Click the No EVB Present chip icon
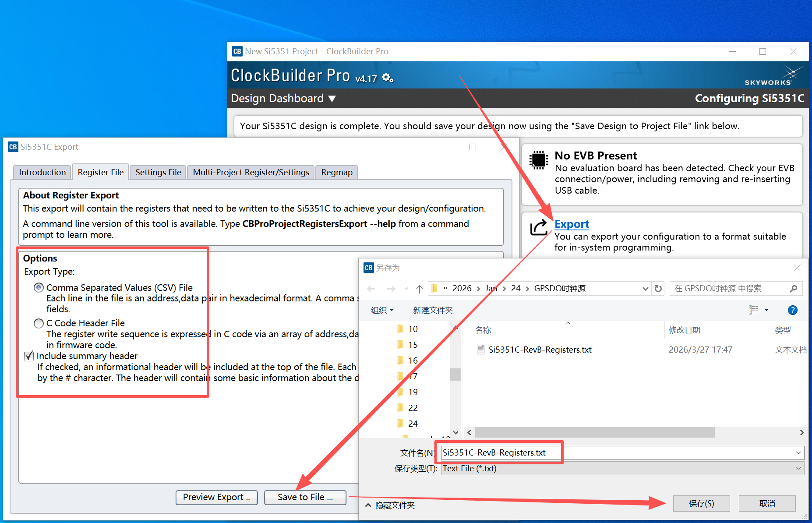 coord(538,160)
